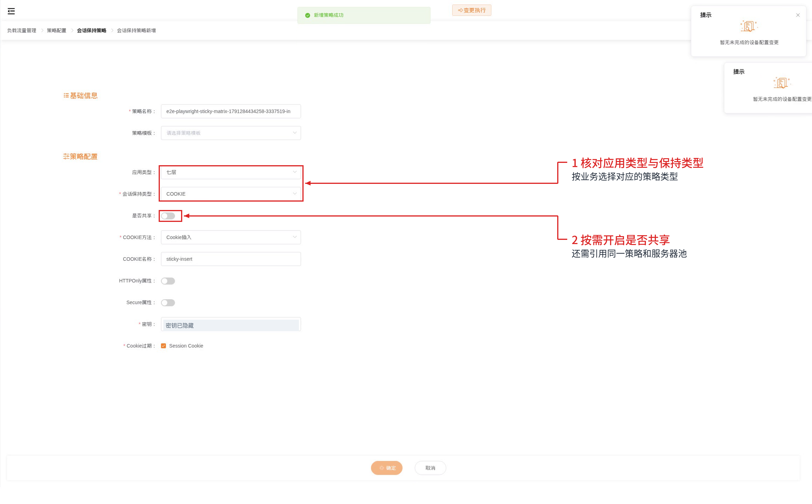Click the 取消 cancel button

pos(430,468)
